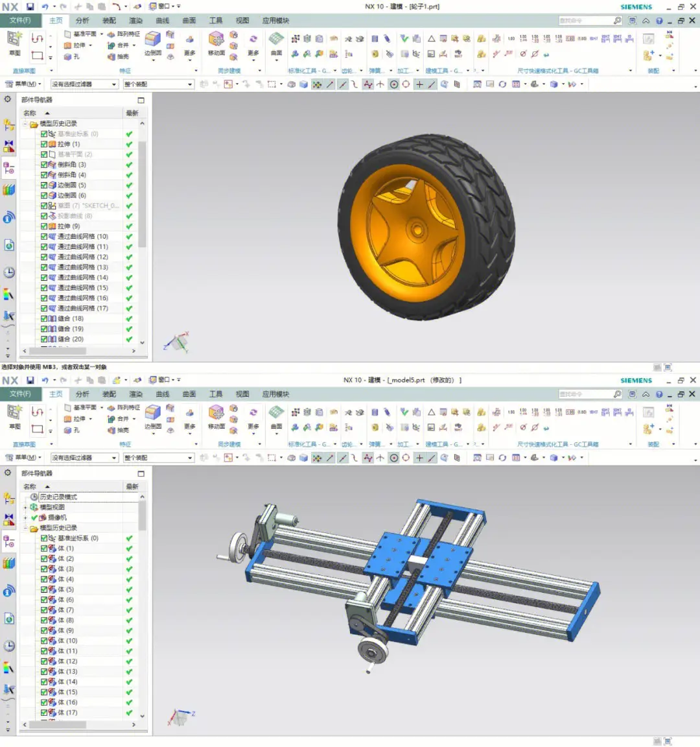Viewport: 700px width, 747px height.
Task: Toggle 体 (1) checkbox in _model5.prt navigator
Action: click(x=44, y=549)
